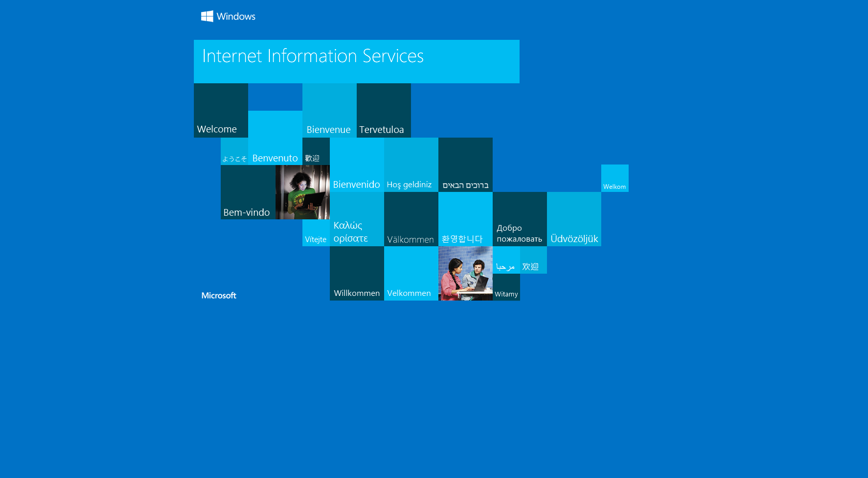Image resolution: width=868 pixels, height=478 pixels.
Task: Select the Välkommen tile
Action: (411, 219)
